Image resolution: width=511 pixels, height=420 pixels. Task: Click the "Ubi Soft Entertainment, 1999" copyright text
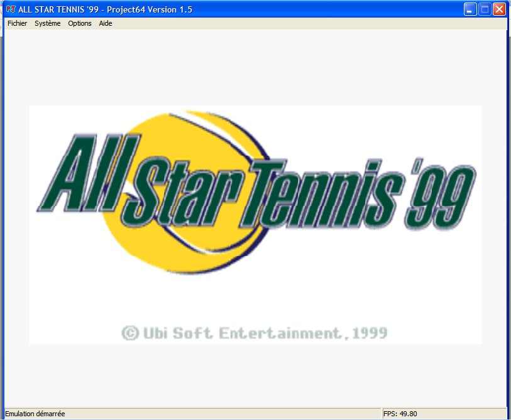255,333
